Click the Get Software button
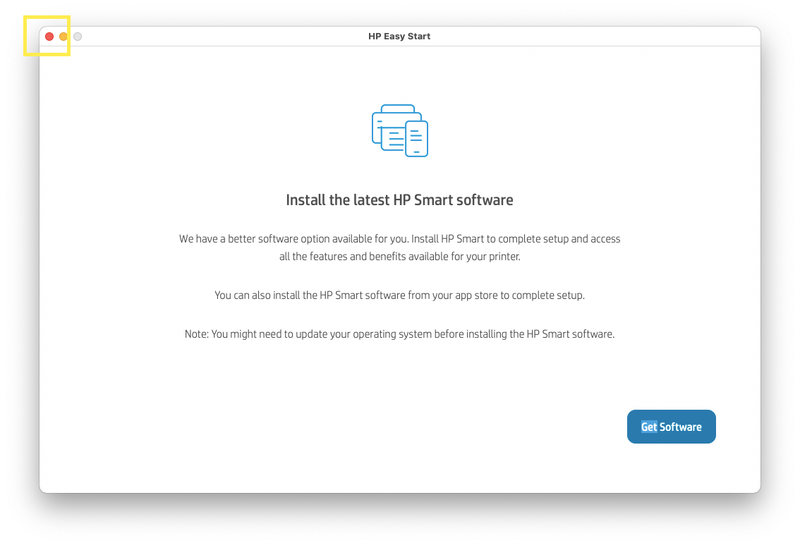800x545 pixels. tap(671, 427)
